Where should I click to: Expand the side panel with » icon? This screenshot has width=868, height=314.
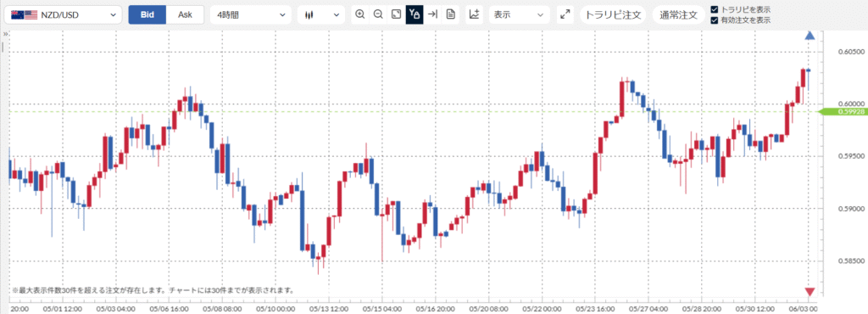(5, 34)
